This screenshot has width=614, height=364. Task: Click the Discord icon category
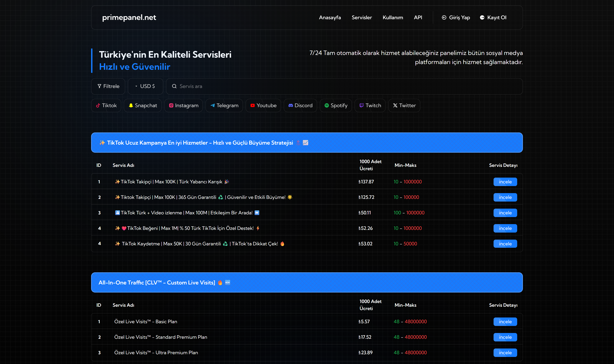[x=300, y=105]
